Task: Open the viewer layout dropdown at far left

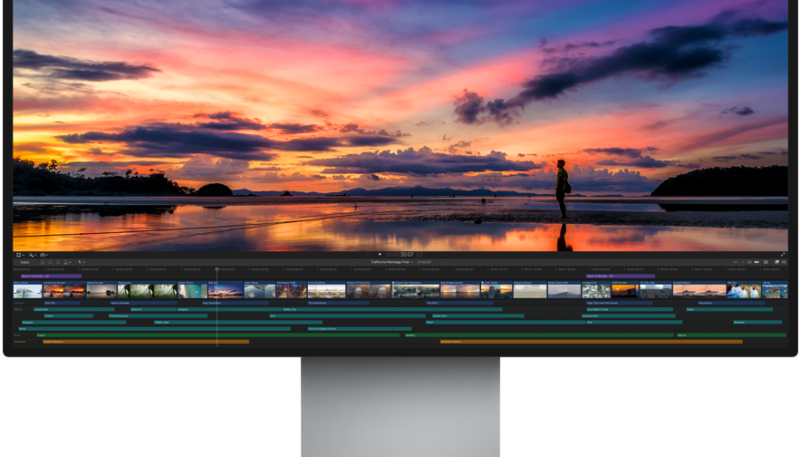Action: (x=19, y=255)
